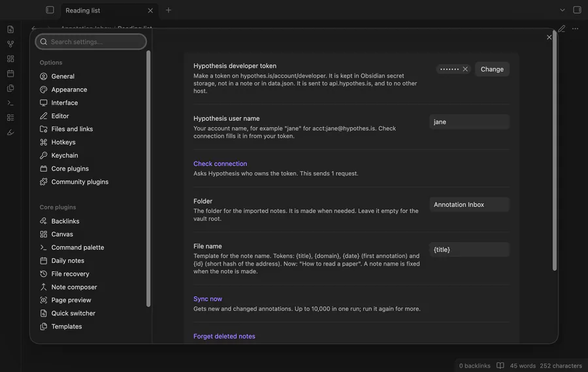Click the new note ribbon icon
Viewport: 588px width, 372px height.
pyautogui.click(x=10, y=29)
